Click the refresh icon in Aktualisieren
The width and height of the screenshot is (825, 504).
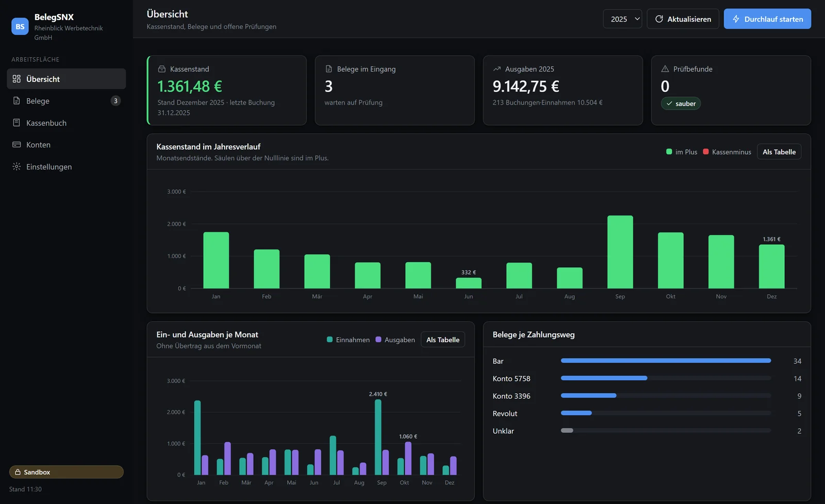659,19
